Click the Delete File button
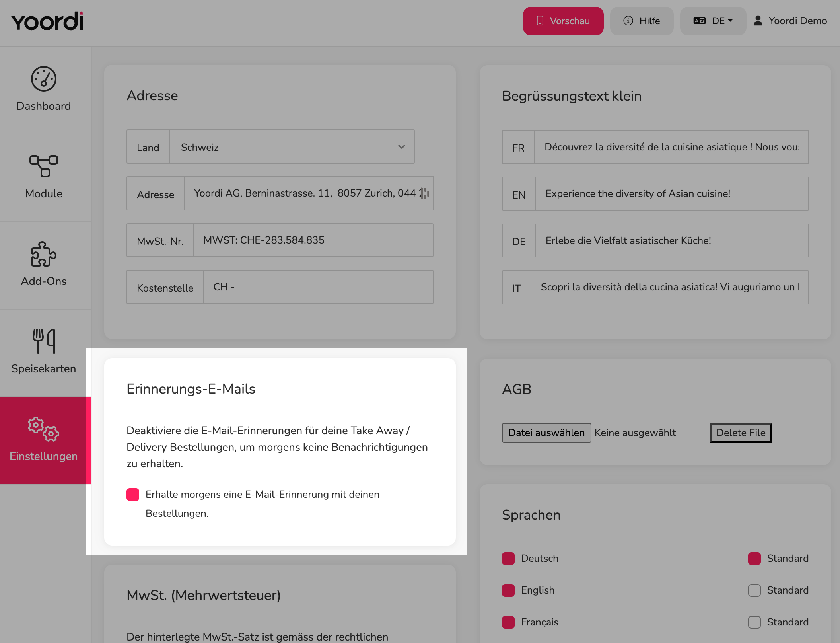The height and width of the screenshot is (643, 840). click(x=741, y=433)
